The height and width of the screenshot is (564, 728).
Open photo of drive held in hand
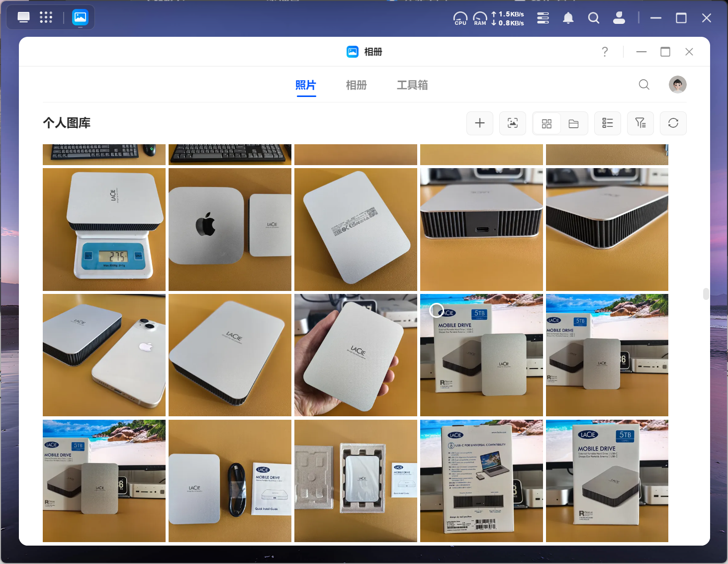coord(356,355)
